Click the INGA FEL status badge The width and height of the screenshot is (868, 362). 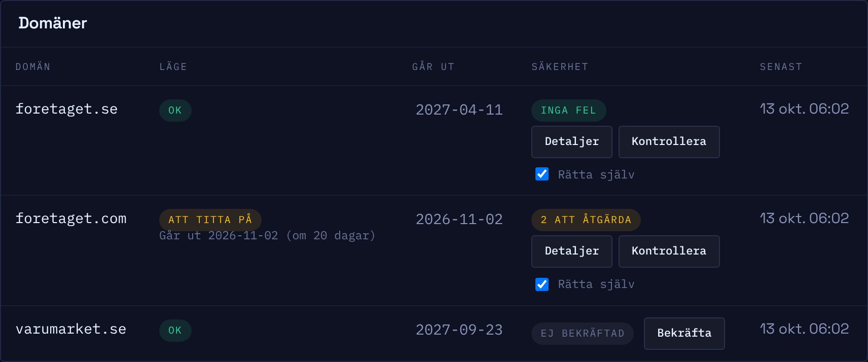click(568, 111)
